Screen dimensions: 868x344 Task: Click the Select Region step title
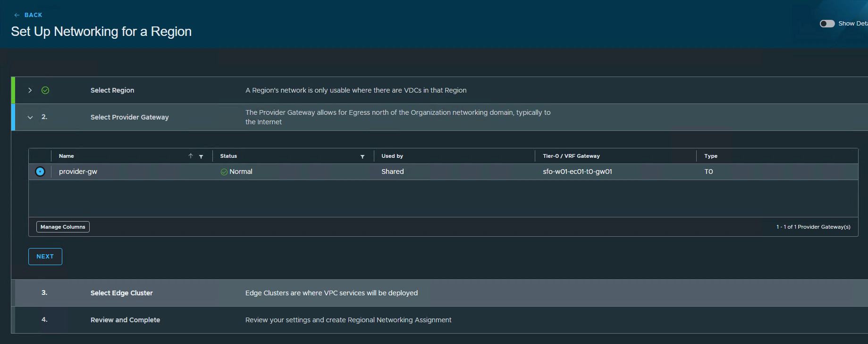click(112, 90)
